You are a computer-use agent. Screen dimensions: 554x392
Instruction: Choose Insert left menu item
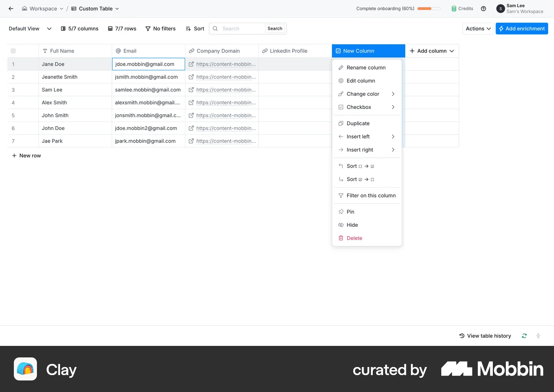[367, 136]
